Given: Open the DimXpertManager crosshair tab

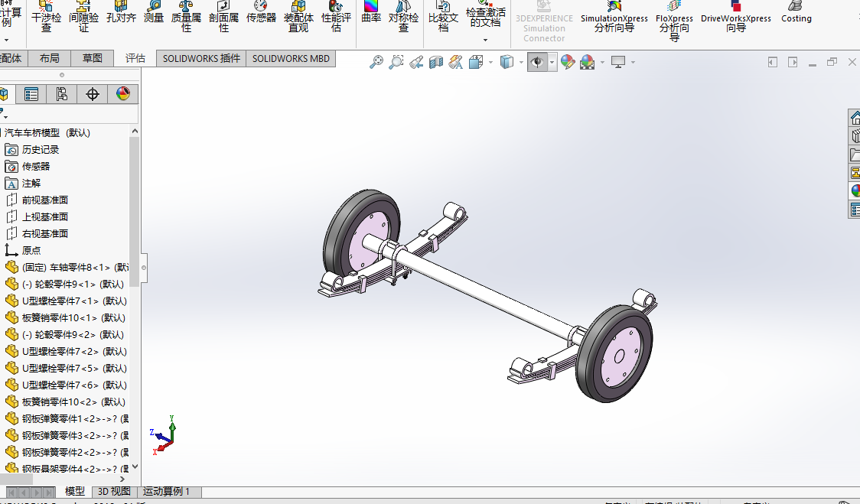Looking at the screenshot, I should point(92,94).
